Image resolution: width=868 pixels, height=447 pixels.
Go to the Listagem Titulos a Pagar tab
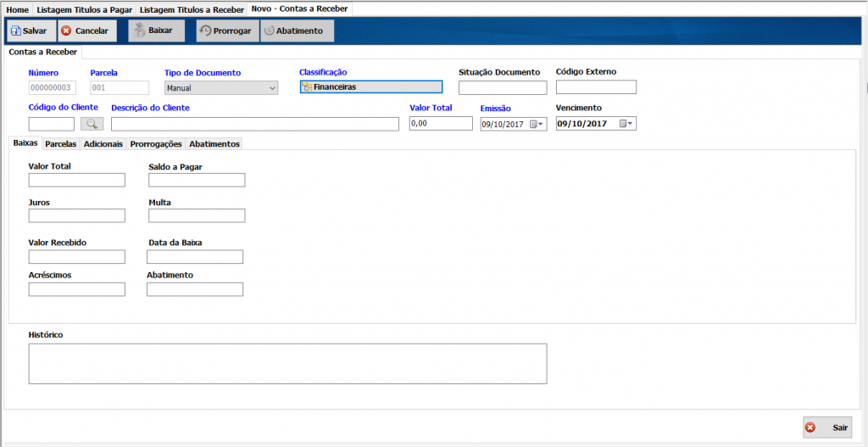[x=84, y=9]
